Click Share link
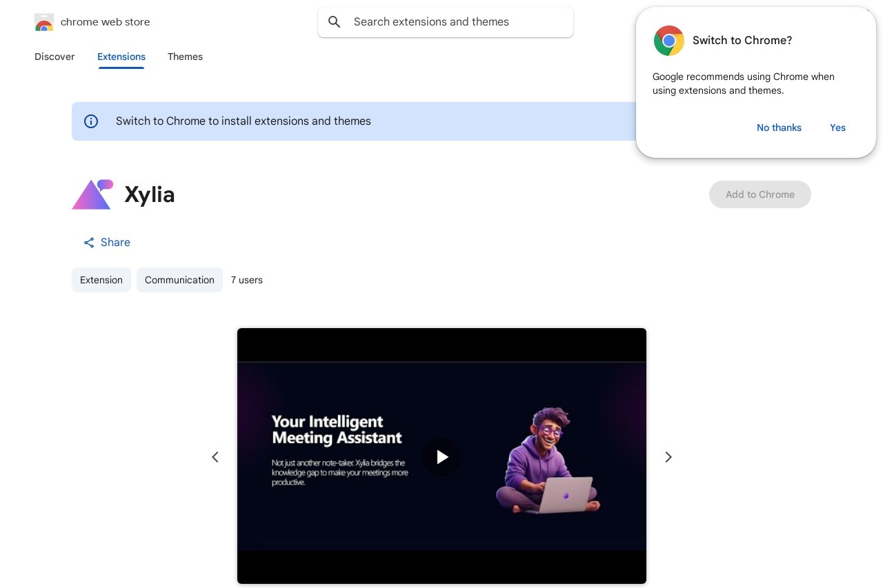Image resolution: width=883 pixels, height=588 pixels. point(107,243)
